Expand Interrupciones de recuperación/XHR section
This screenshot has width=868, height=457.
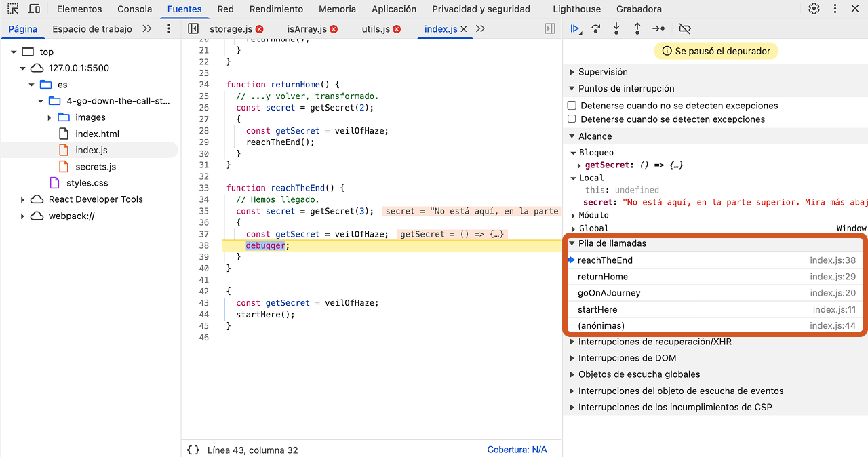572,342
